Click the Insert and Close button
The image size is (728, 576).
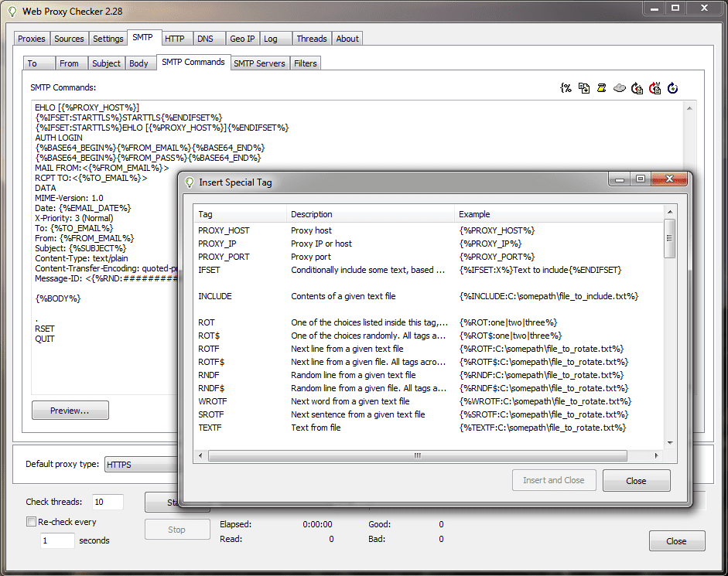(554, 480)
